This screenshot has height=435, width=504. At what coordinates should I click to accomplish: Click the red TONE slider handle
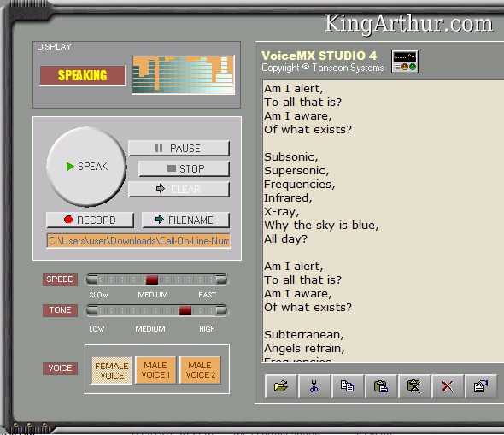(185, 310)
